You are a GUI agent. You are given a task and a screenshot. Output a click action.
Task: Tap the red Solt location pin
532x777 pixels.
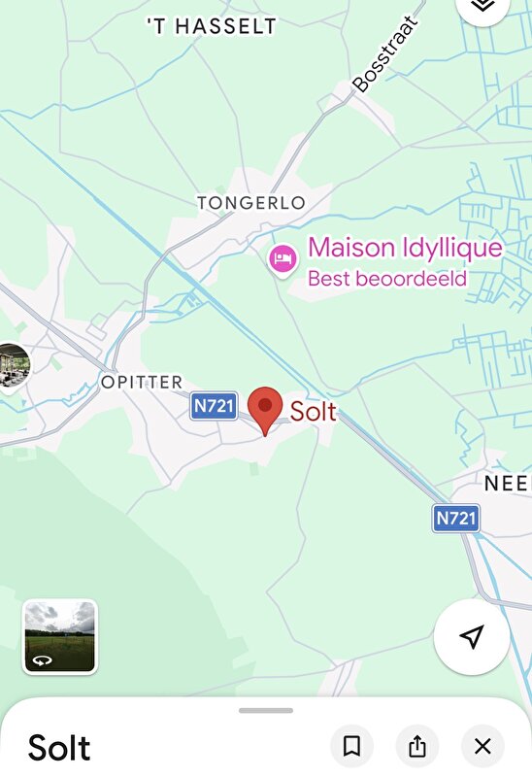point(265,411)
